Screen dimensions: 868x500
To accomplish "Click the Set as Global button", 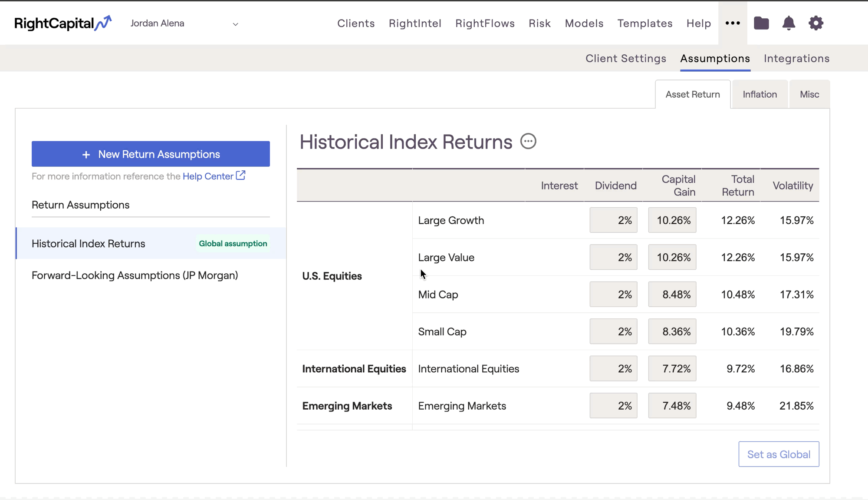I will (779, 454).
